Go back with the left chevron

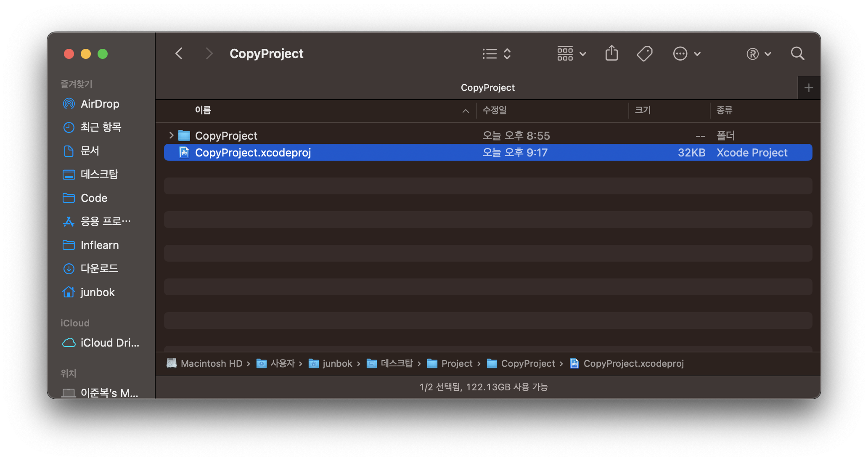(179, 53)
